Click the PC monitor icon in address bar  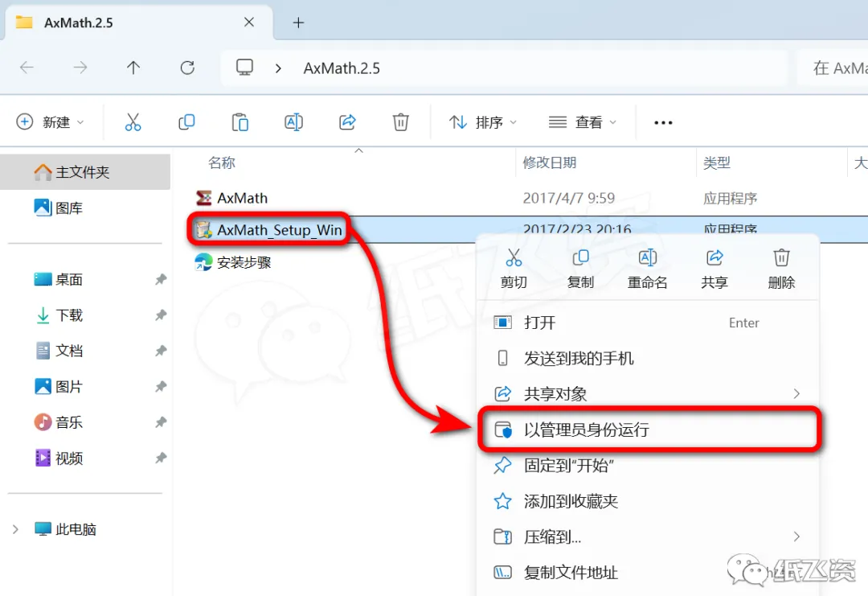244,68
